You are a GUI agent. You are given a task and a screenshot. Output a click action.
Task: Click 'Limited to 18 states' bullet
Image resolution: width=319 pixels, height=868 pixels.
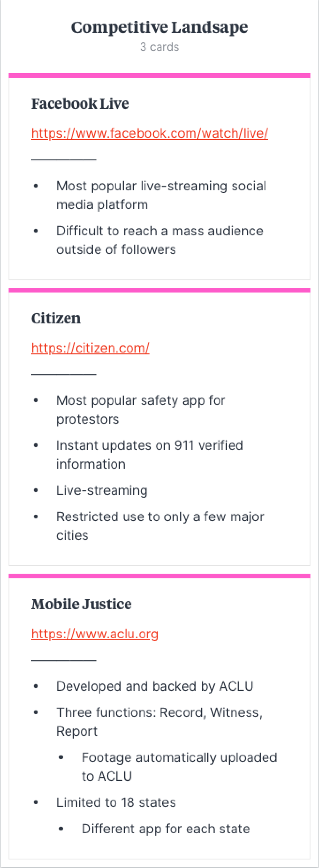coord(116,803)
